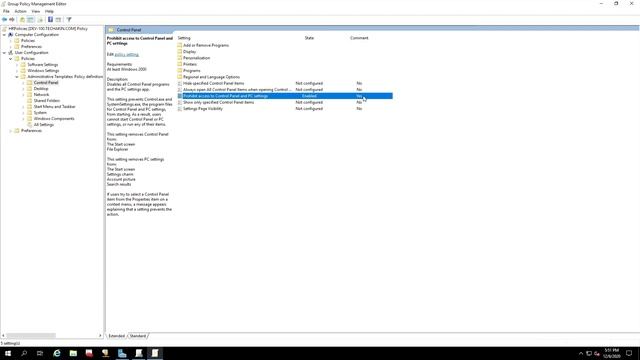The width and height of the screenshot is (640, 360).
Task: Collapse the User Configuration node
Action: 4,53
